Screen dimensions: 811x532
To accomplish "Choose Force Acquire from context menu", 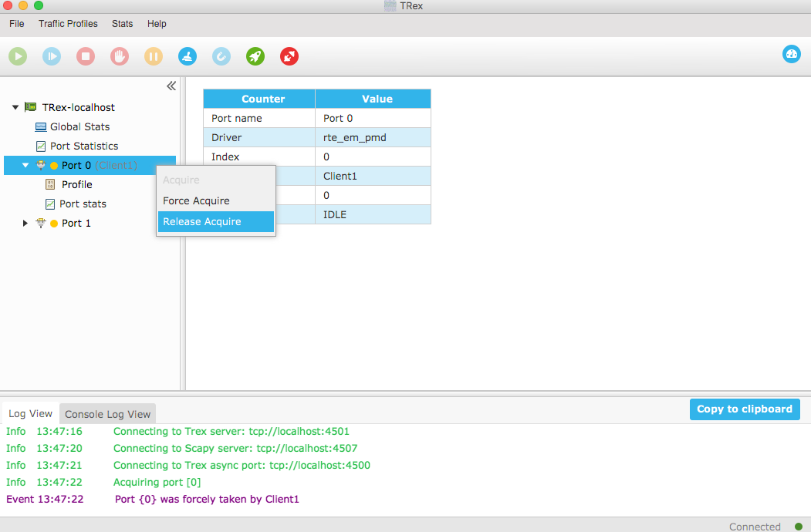I will (x=216, y=200).
